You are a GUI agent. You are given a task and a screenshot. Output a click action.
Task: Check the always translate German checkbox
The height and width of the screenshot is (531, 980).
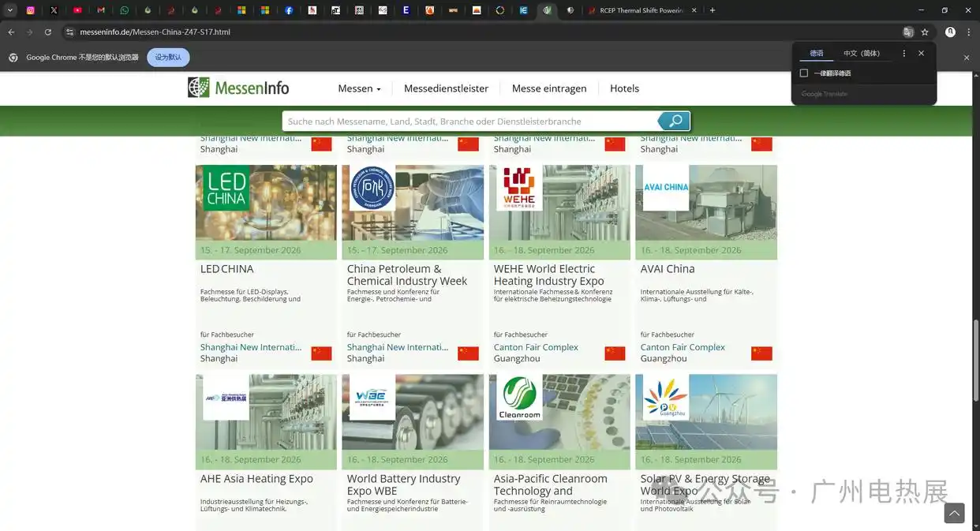click(804, 73)
